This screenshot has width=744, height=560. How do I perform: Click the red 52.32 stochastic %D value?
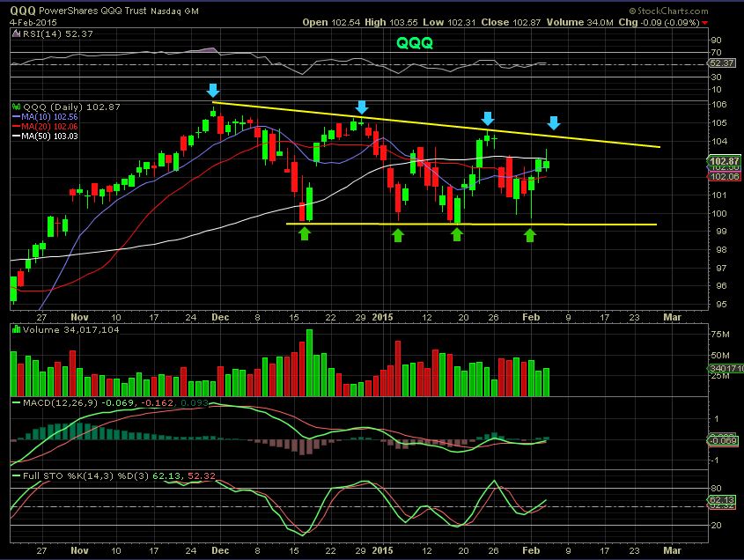pyautogui.click(x=201, y=475)
